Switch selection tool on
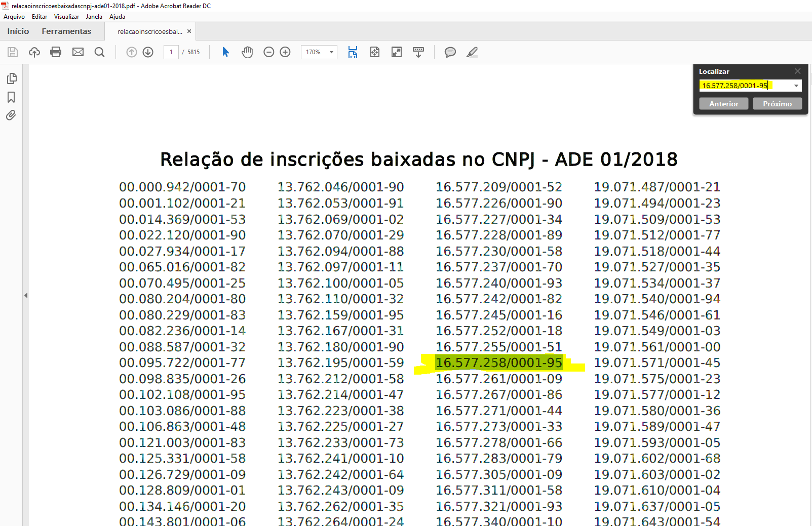This screenshot has height=526, width=812. tap(225, 52)
